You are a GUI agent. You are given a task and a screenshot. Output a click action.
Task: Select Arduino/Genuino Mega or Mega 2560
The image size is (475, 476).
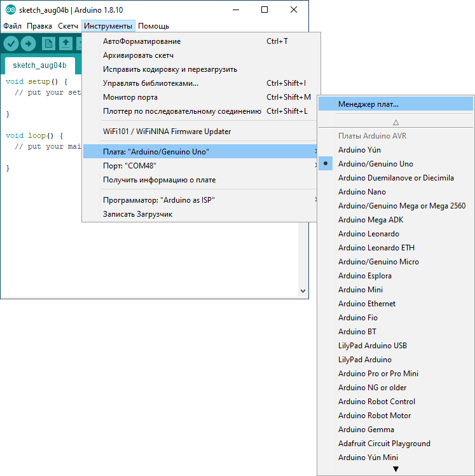396,206
